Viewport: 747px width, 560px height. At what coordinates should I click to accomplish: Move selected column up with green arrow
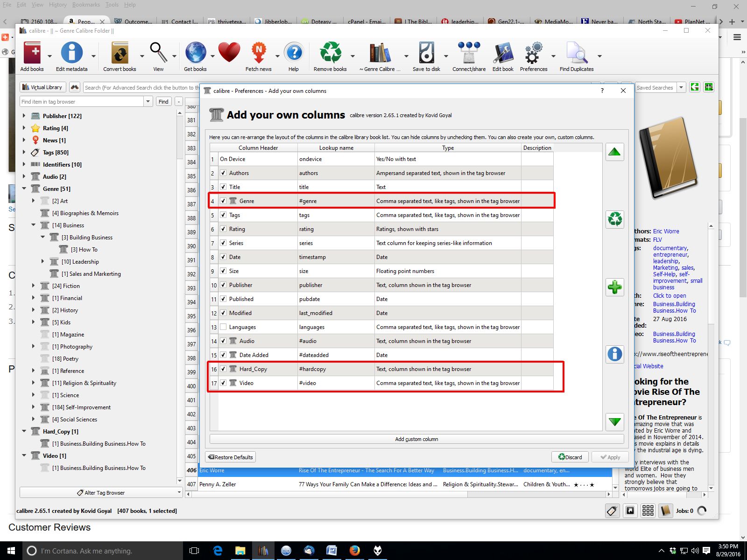click(x=615, y=152)
